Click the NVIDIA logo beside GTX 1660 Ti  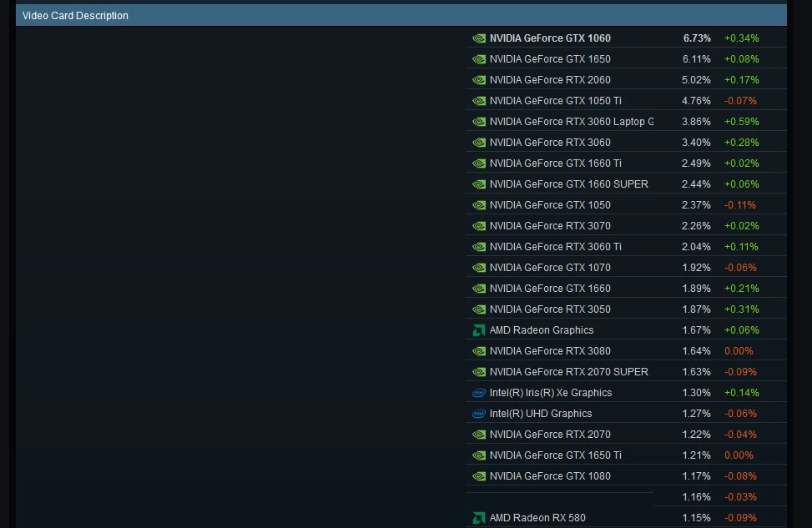click(x=479, y=163)
